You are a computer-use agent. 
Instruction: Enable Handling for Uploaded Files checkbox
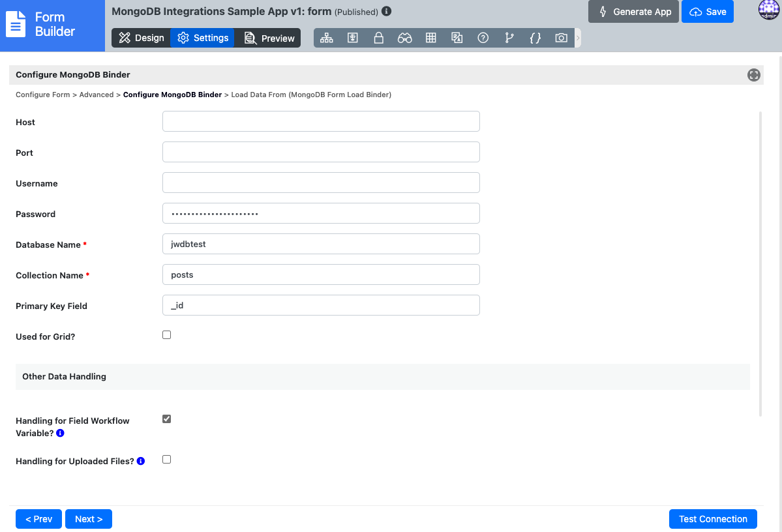point(166,460)
